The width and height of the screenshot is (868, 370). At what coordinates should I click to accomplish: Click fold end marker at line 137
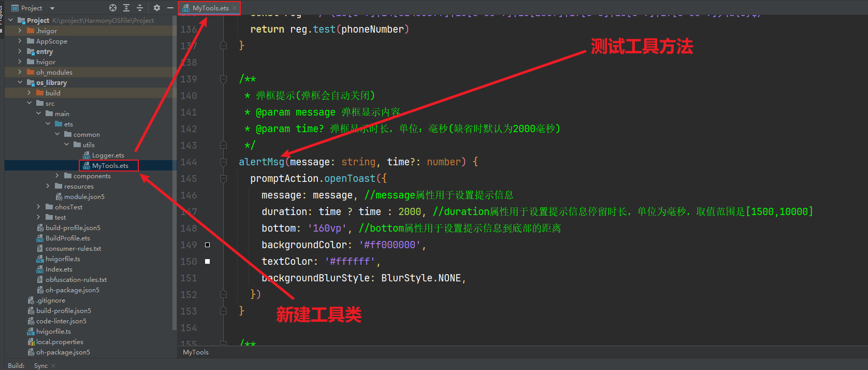(x=223, y=46)
